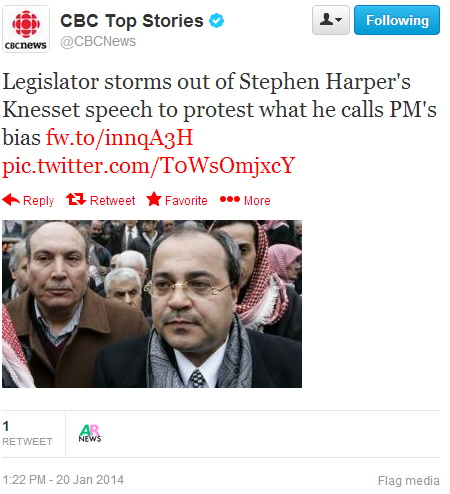The width and height of the screenshot is (450, 494).
Task: Click the blue verified badge
Action: tap(216, 21)
